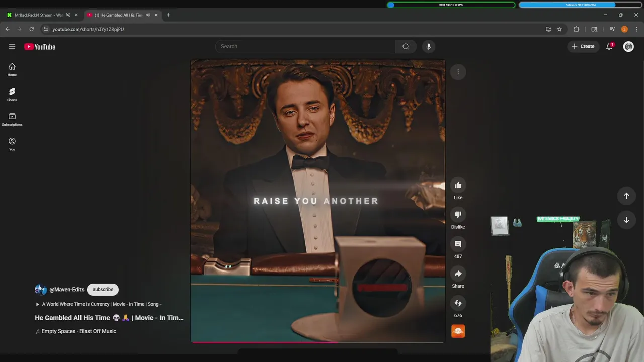
Task: Open the Create menu button
Action: (x=583, y=46)
